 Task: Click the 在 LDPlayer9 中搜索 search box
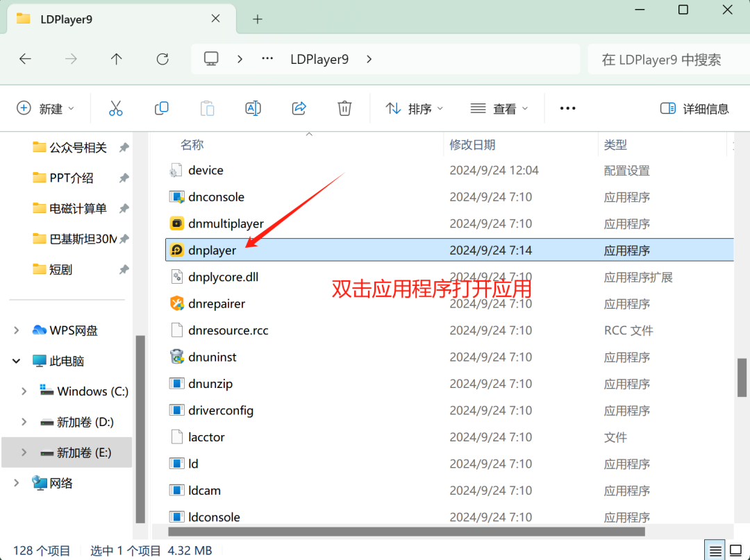tap(669, 59)
